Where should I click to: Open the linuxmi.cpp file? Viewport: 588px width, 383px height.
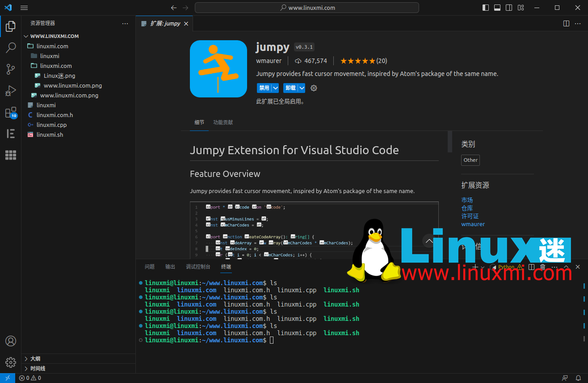79,125
